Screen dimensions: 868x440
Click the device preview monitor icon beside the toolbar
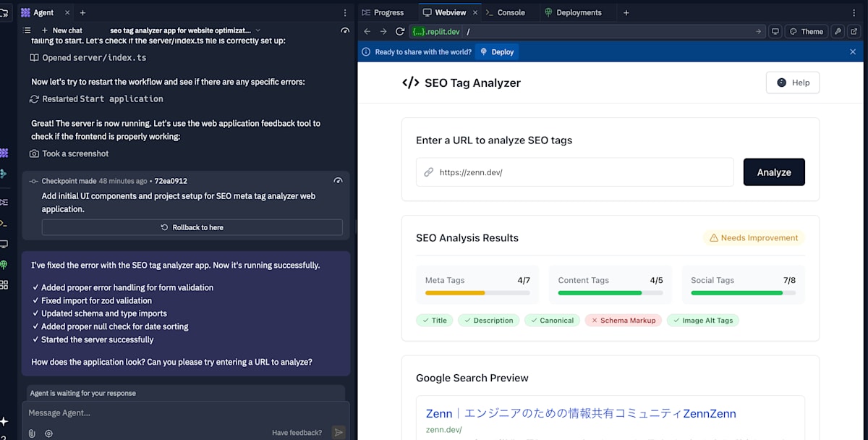coord(776,31)
